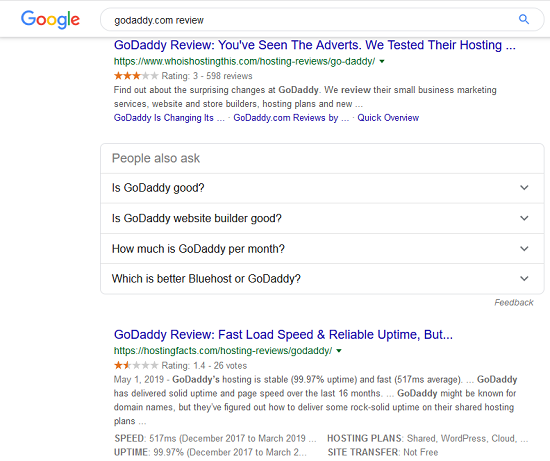This screenshot has width=550, height=461.
Task: Open dropdown arrow beside hostingfacts URL
Action: (339, 350)
